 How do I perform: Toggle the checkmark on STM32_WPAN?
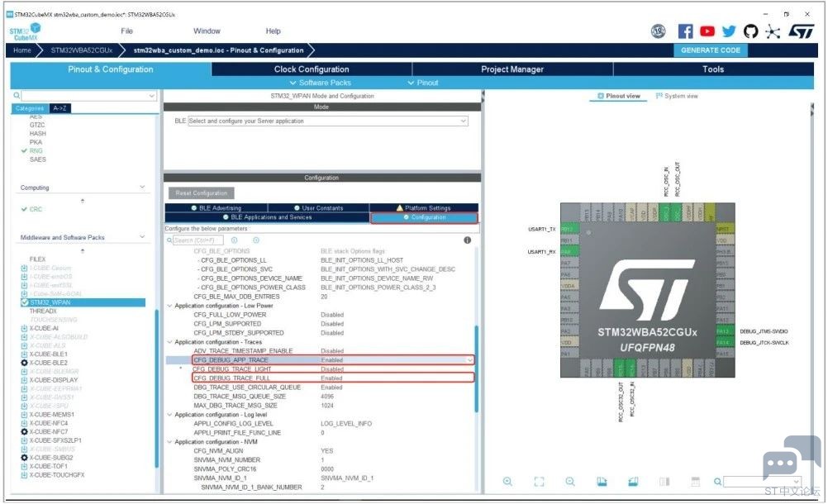point(25,302)
